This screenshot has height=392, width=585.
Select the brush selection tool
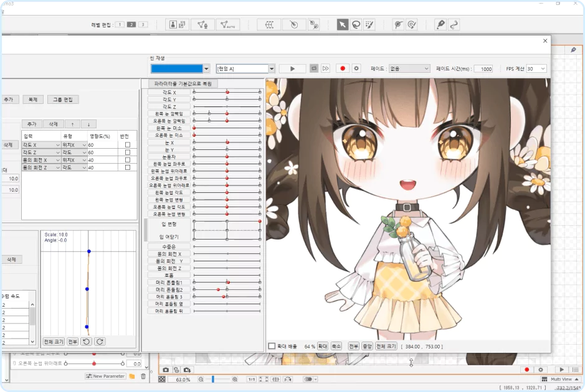tap(369, 25)
